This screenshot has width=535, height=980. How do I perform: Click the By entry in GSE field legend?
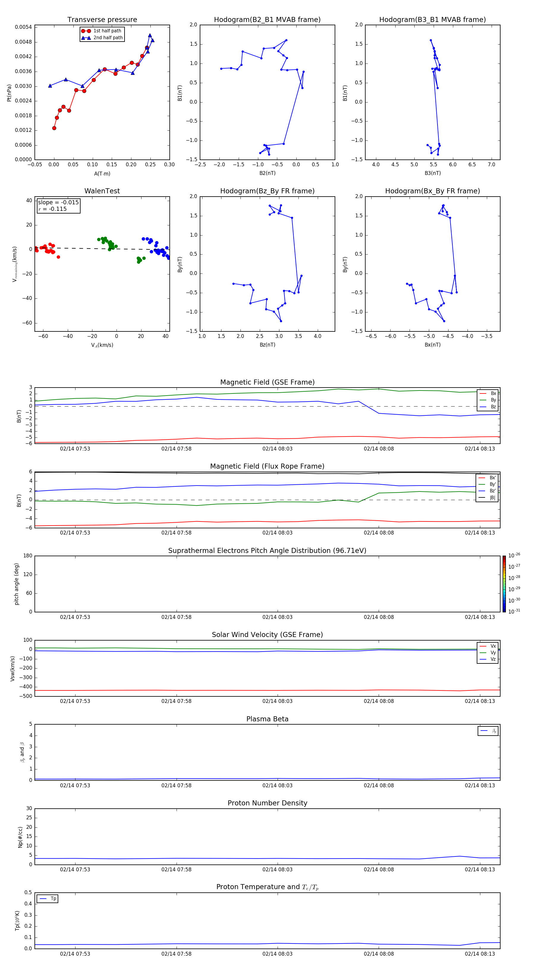tap(488, 400)
